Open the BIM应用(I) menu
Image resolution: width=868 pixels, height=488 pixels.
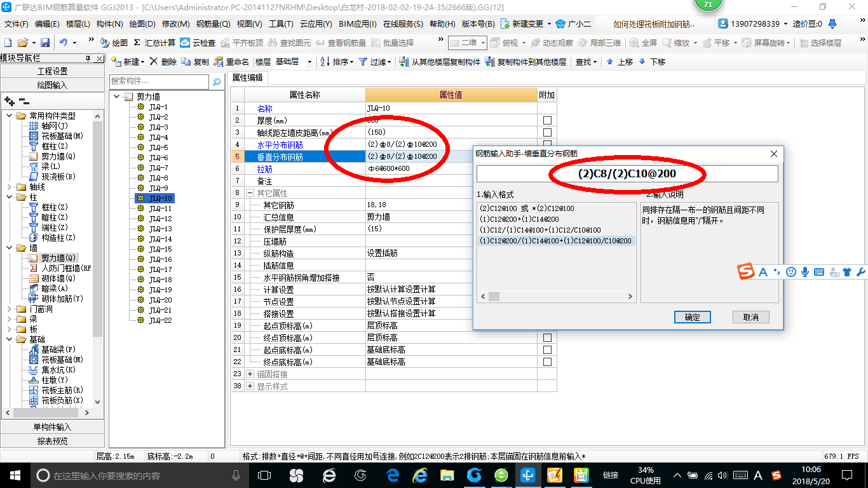(358, 24)
